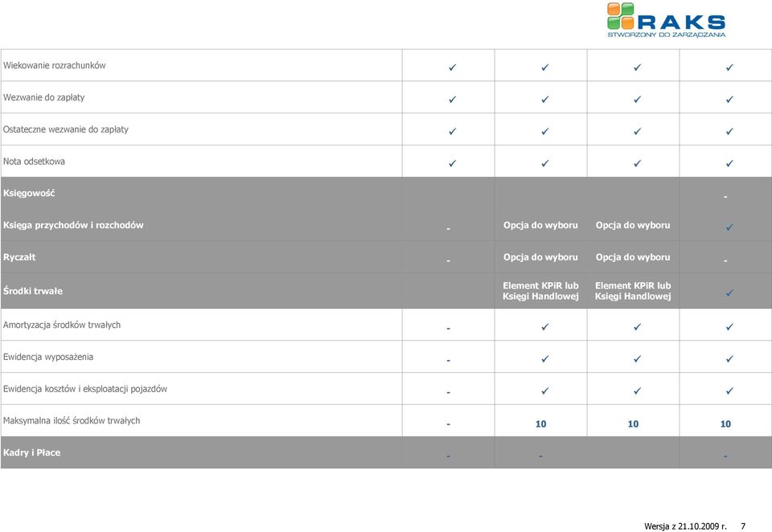Select the 'Wiekowanie rozrachunków' row label
Screen dimensions: 772x532
tap(54, 65)
